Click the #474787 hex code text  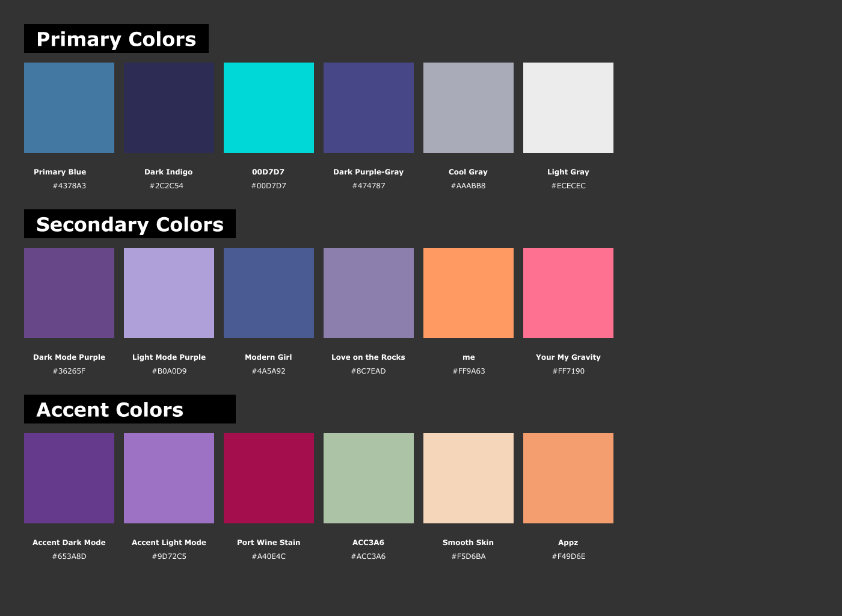[x=369, y=186]
